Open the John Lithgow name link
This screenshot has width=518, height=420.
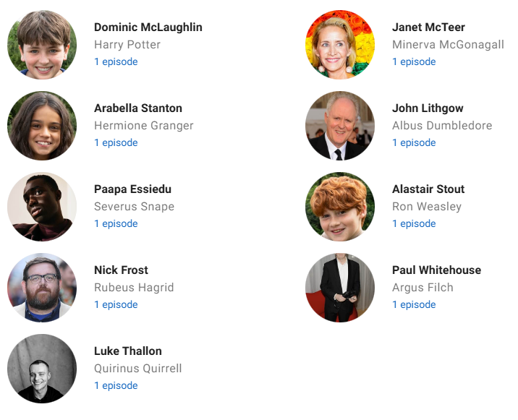pos(428,108)
